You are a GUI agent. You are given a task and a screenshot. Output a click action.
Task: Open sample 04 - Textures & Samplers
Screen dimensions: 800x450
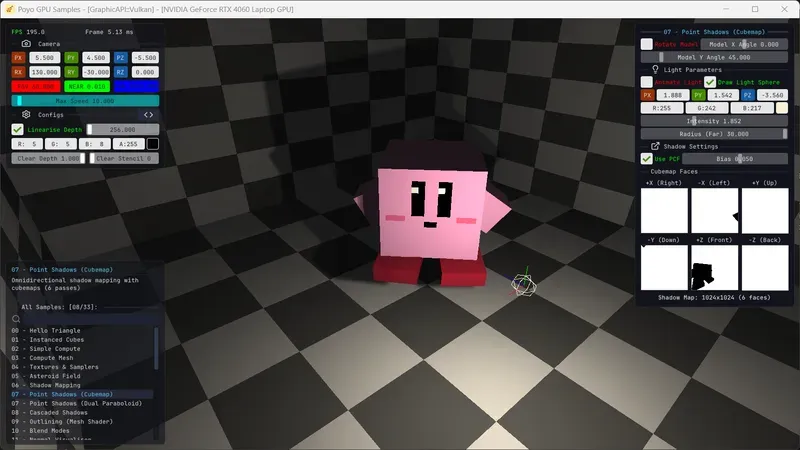point(82,367)
